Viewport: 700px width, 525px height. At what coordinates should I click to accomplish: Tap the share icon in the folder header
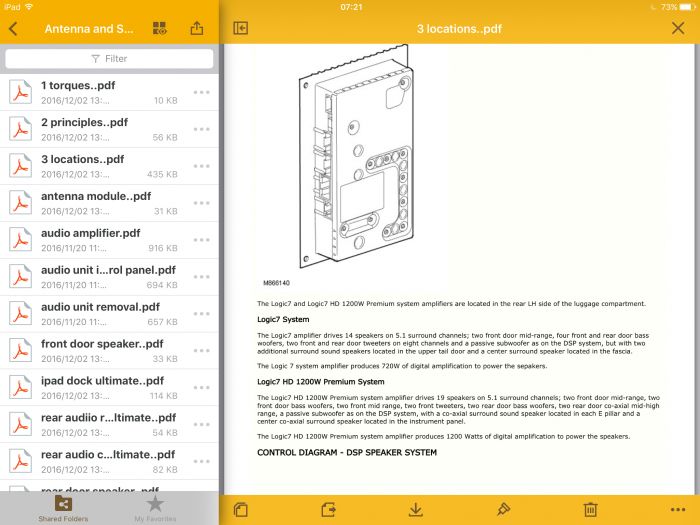[x=196, y=29]
